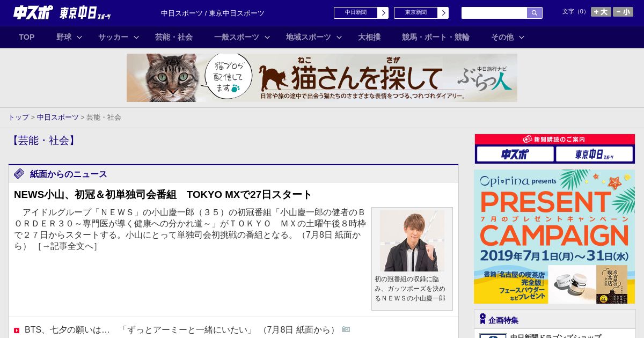This screenshot has height=338, width=644.
Task: Expand the サッカー dropdown chevron
Action: (x=136, y=37)
